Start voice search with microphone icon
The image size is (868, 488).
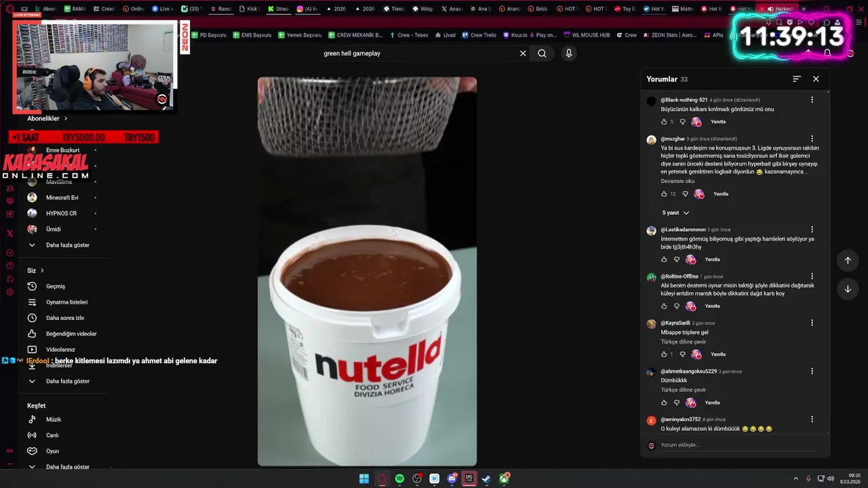(x=568, y=54)
